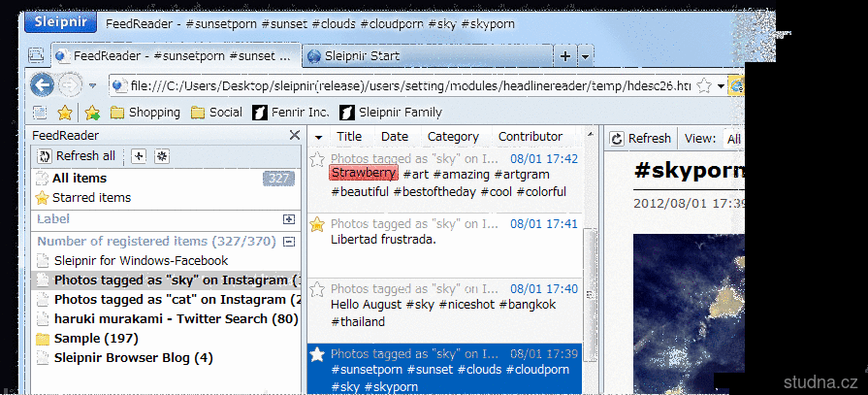Select All items in the FeedReader

tap(166, 179)
